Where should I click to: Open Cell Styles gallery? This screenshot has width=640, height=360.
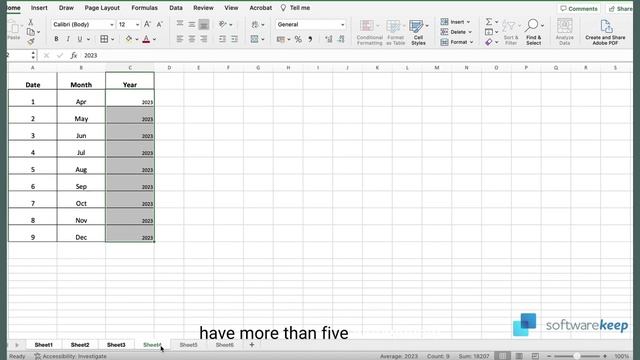pyautogui.click(x=418, y=32)
